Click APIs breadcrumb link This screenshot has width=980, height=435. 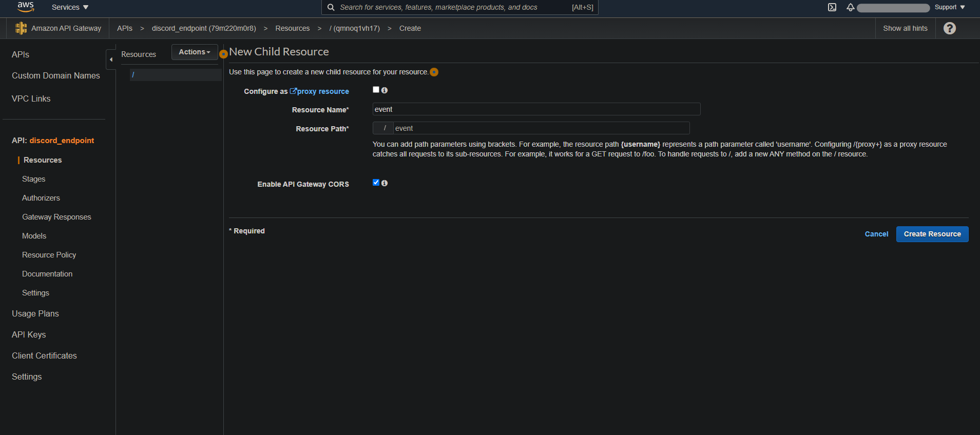click(125, 28)
